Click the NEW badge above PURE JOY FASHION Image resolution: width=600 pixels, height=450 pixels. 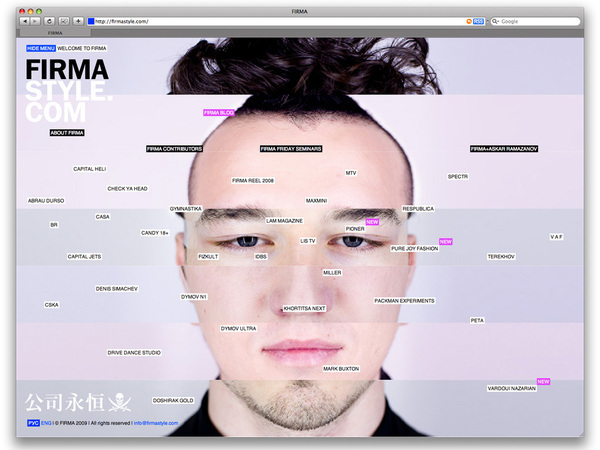coord(446,241)
